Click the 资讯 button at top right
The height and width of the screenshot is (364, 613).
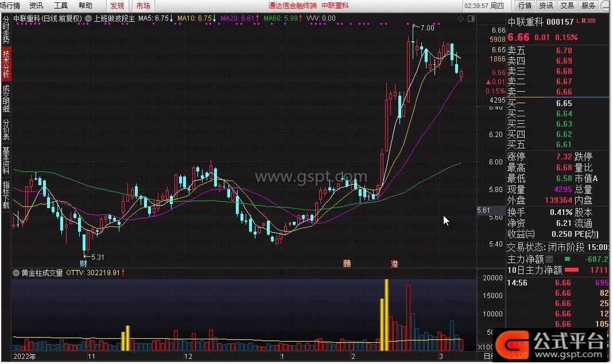click(546, 6)
